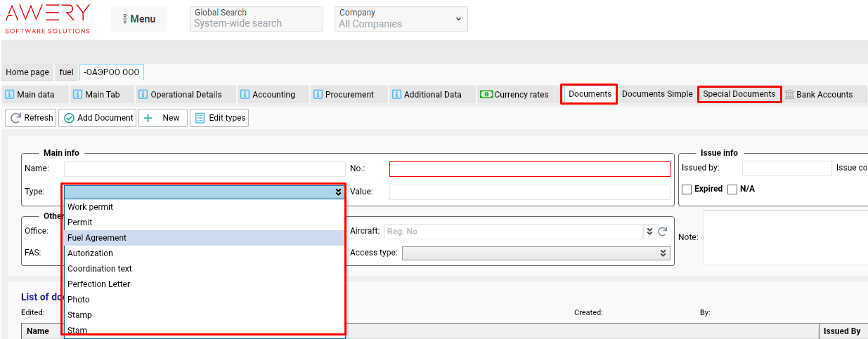Select Work permit in Type list
Viewport: 868px width, 339px height.
tap(90, 207)
